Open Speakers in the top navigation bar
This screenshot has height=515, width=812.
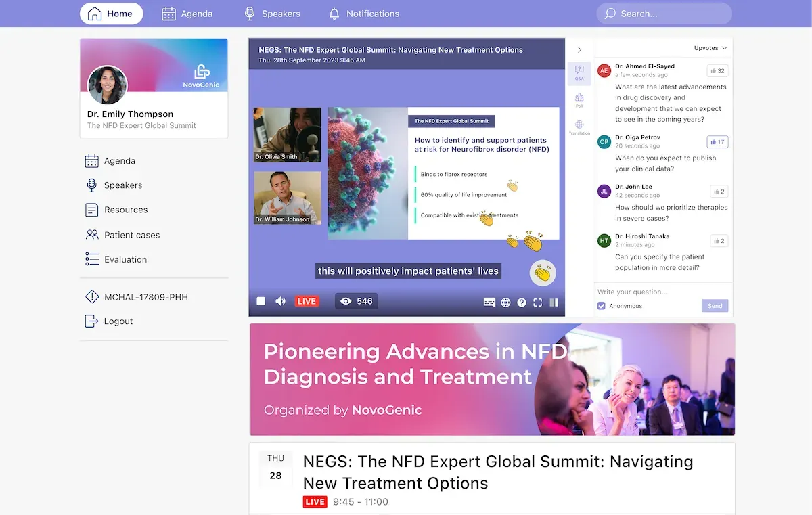point(272,14)
